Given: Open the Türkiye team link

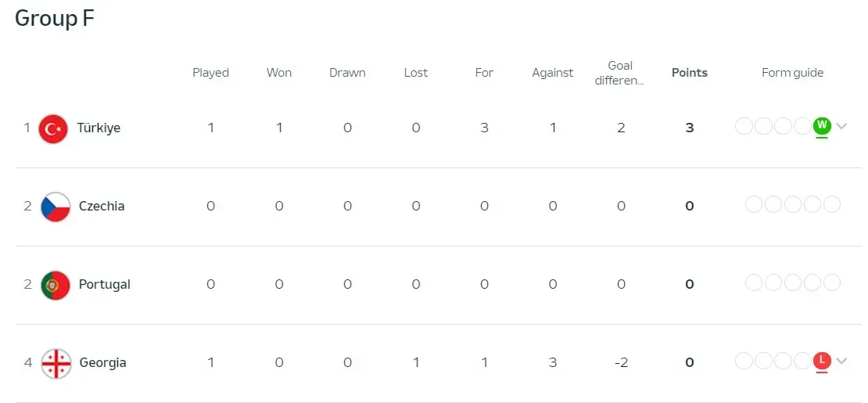Looking at the screenshot, I should pos(99,128).
